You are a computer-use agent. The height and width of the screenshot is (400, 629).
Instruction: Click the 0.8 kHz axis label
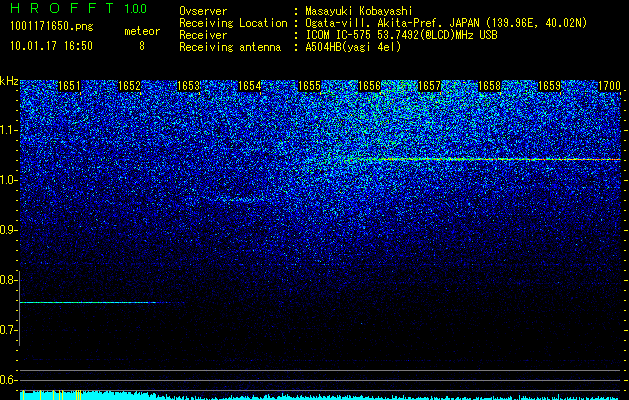(x=8, y=280)
